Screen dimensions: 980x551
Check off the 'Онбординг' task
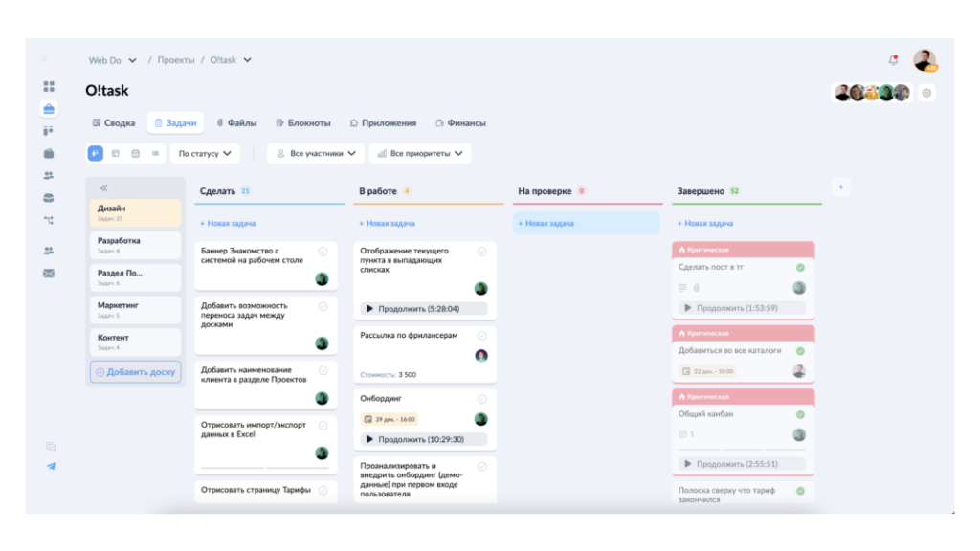pyautogui.click(x=481, y=399)
